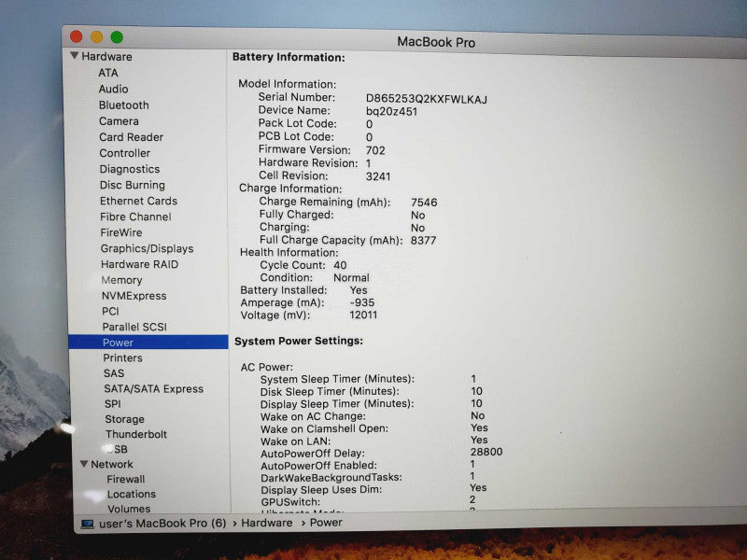Zoom window with green button
Screen dimensions: 747x560
point(117,36)
